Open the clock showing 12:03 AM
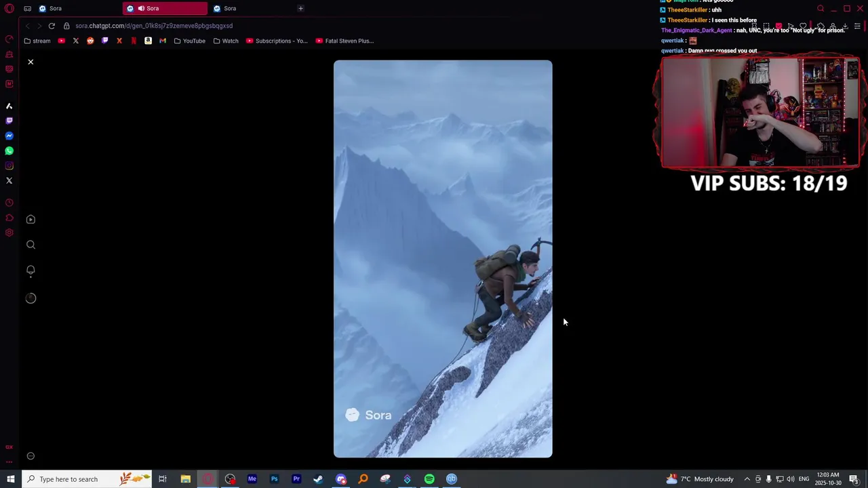Viewport: 868px width, 488px height. click(829, 479)
